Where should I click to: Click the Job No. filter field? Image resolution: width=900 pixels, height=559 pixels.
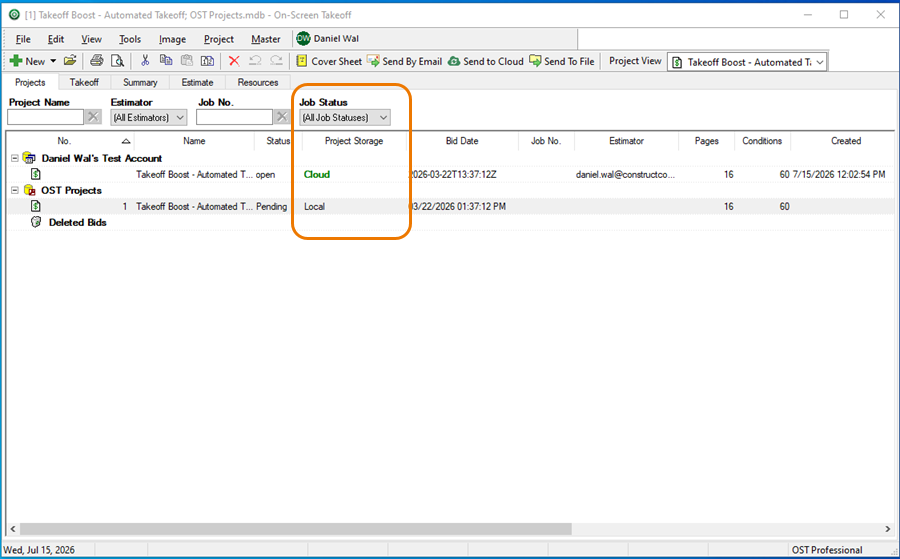234,117
